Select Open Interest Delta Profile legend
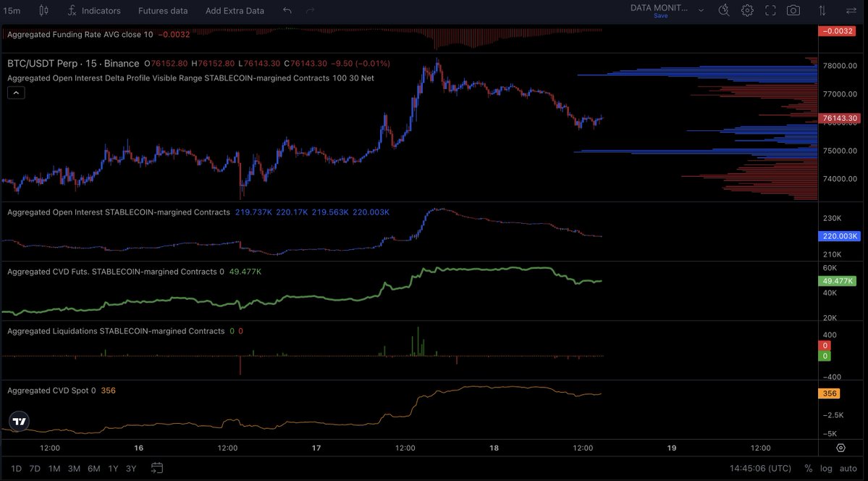This screenshot has width=868, height=481. pos(190,78)
